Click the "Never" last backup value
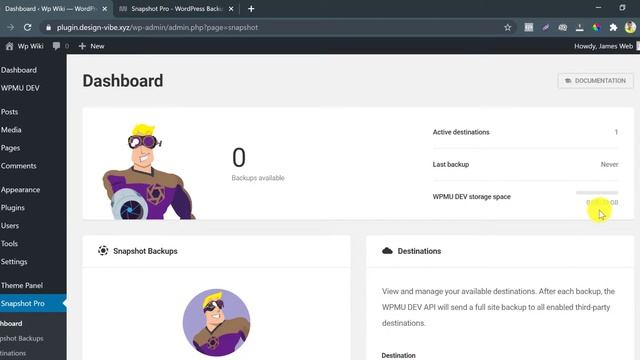The height and width of the screenshot is (360, 640). (609, 164)
